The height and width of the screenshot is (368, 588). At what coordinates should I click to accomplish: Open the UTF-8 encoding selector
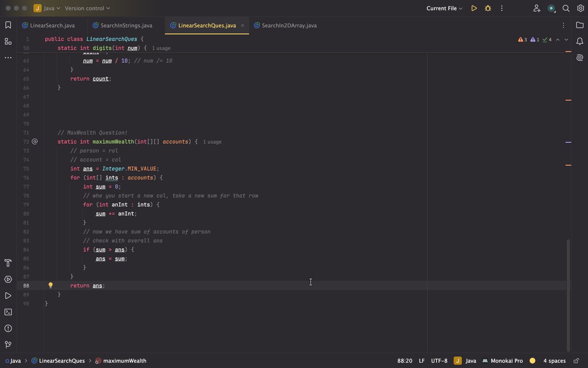pyautogui.click(x=439, y=361)
